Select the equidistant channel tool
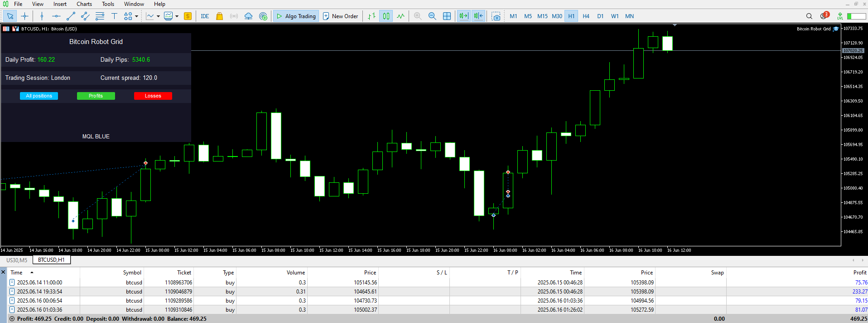The image size is (868, 323). click(x=85, y=16)
